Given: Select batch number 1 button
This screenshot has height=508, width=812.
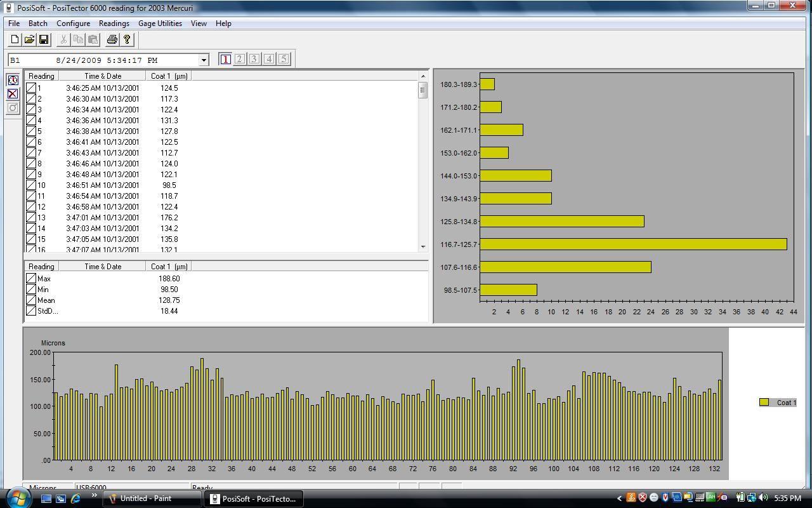Looking at the screenshot, I should (225, 59).
